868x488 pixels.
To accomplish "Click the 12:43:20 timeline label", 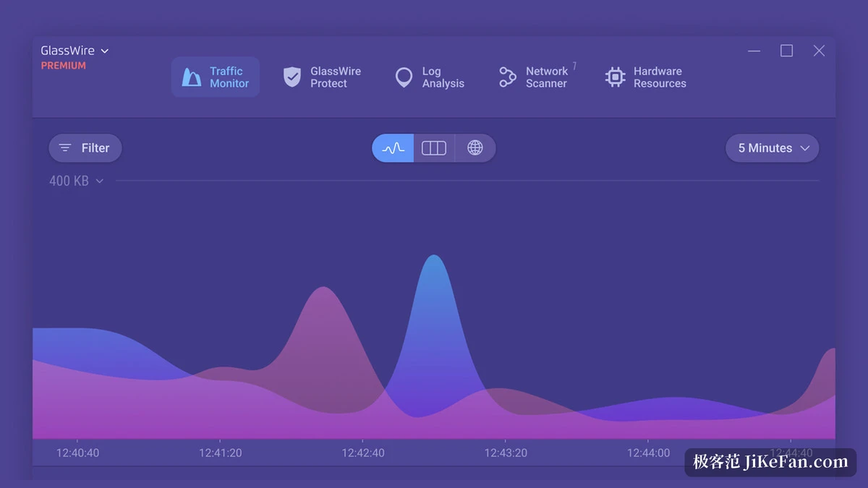I will coord(506,453).
